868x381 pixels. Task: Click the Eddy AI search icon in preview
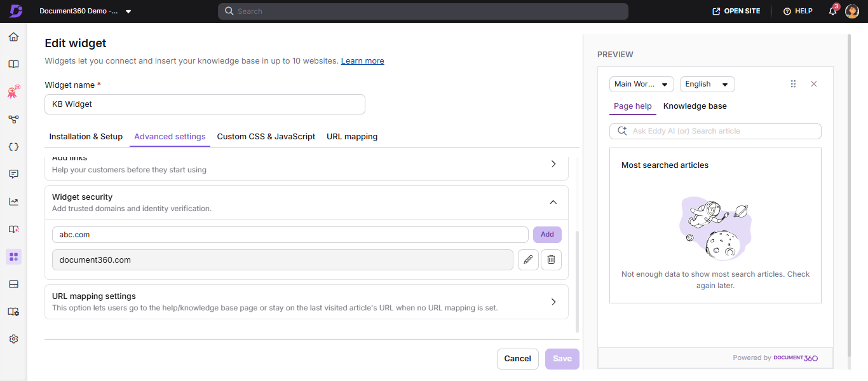[x=621, y=131]
